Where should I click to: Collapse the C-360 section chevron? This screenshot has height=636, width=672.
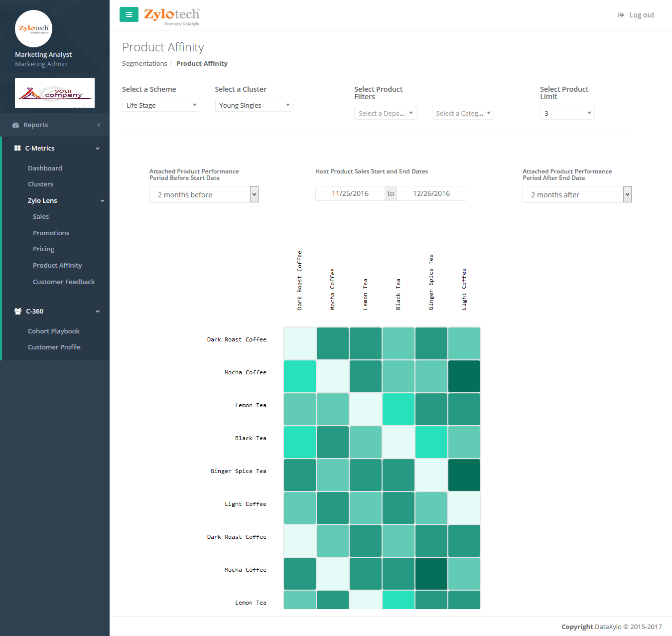[x=98, y=312]
